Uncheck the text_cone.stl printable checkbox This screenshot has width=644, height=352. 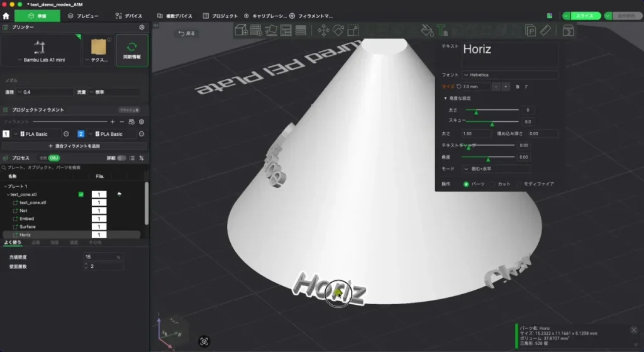tap(81, 194)
